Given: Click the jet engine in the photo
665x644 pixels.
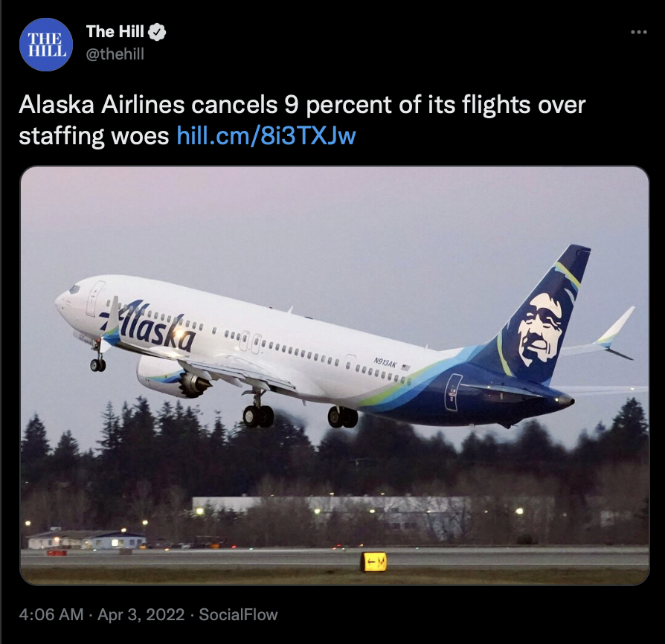Looking at the screenshot, I should click(x=174, y=376).
